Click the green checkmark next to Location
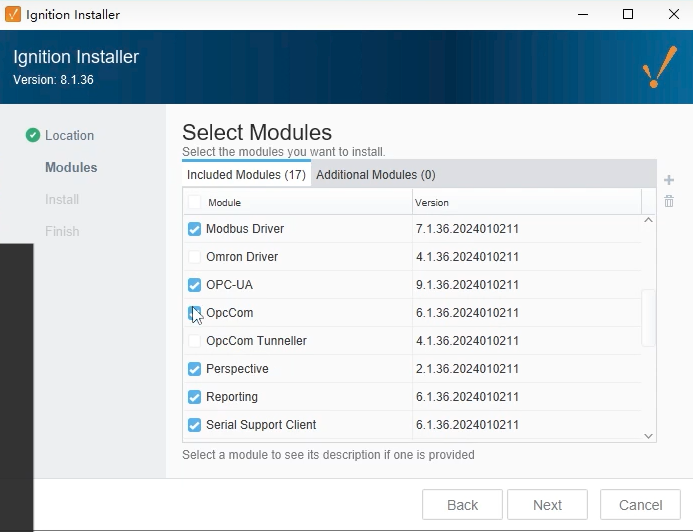This screenshot has height=532, width=693. coord(33,135)
